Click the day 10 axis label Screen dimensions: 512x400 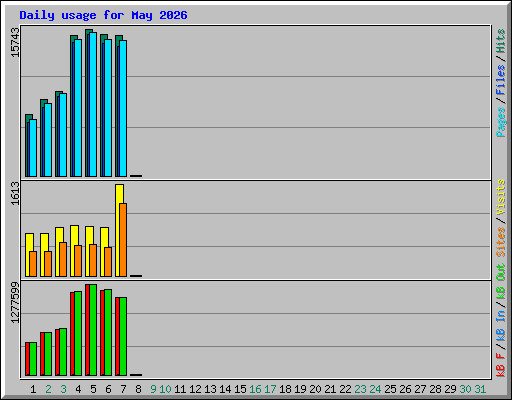[x=165, y=389]
